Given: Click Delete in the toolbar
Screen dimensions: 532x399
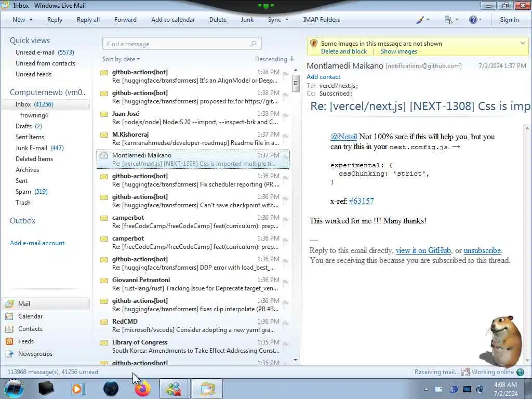Looking at the screenshot, I should [218, 20].
